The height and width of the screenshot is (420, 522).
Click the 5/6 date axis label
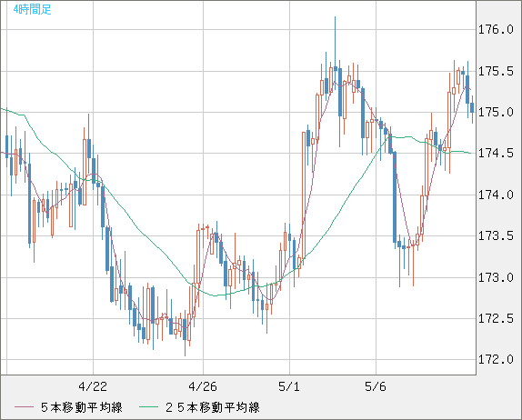pyautogui.click(x=376, y=386)
